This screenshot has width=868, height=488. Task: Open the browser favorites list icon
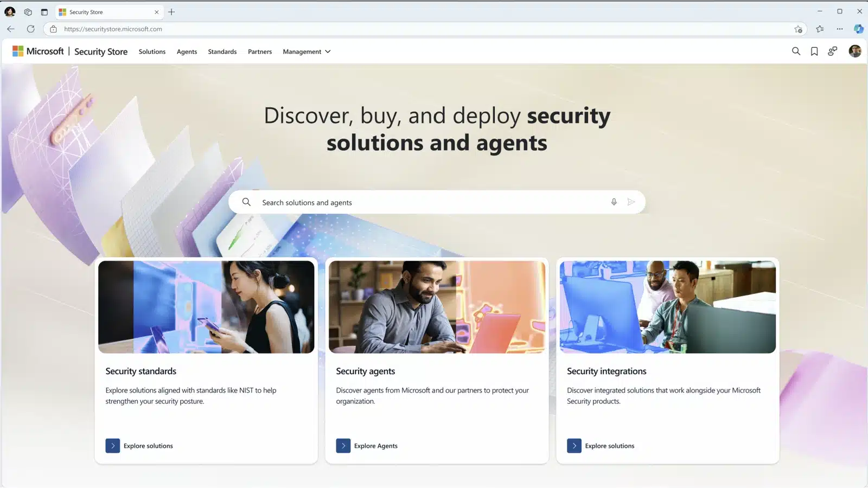click(x=819, y=29)
